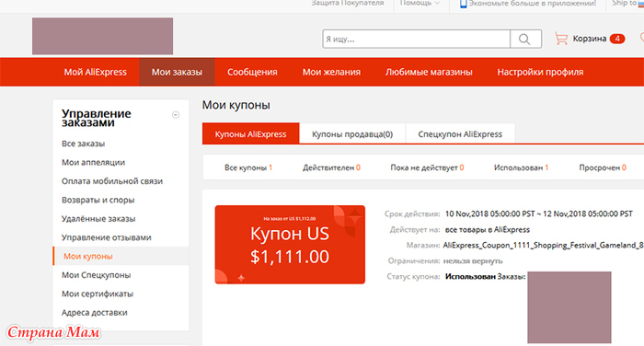
Task: Open Адреса доставки in sidebar
Action: tap(95, 313)
